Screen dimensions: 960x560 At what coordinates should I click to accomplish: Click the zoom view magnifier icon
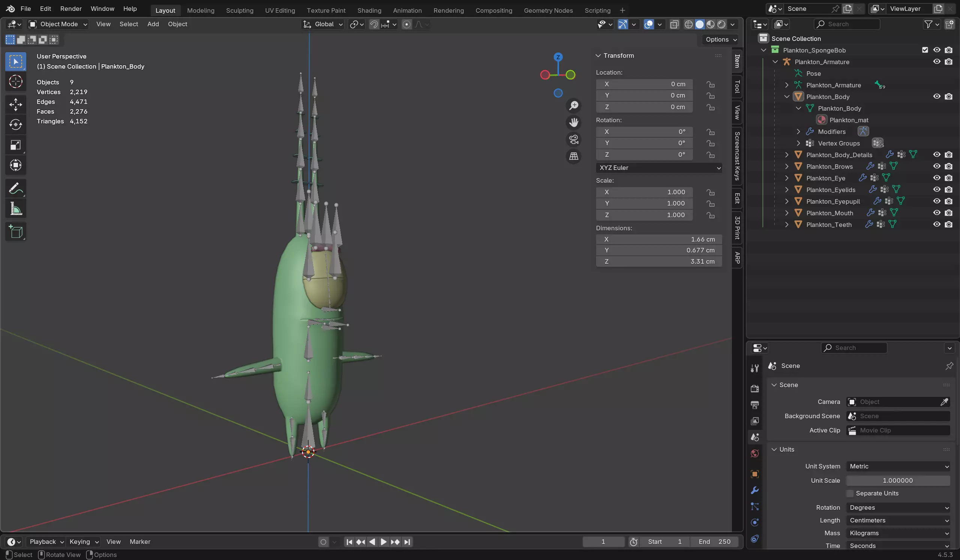coord(573,105)
